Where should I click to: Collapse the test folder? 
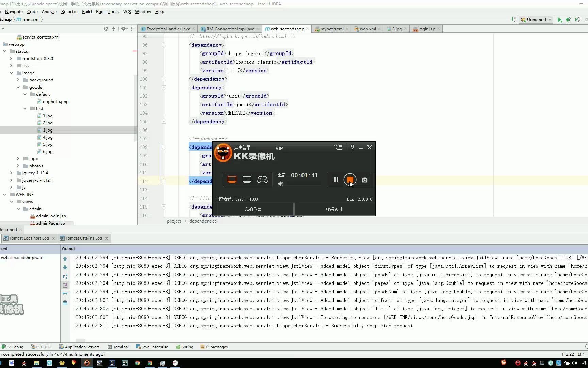(25, 109)
